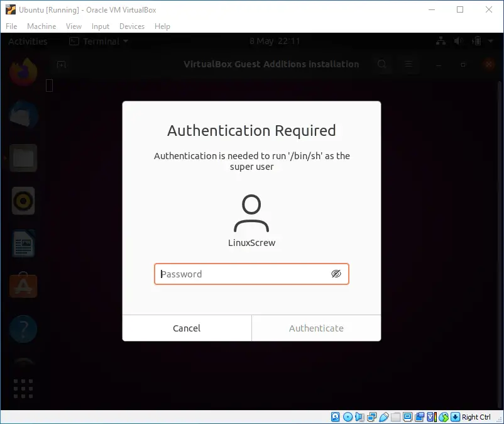Click the recording status icon
This screenshot has height=424, width=504.
tap(419, 417)
